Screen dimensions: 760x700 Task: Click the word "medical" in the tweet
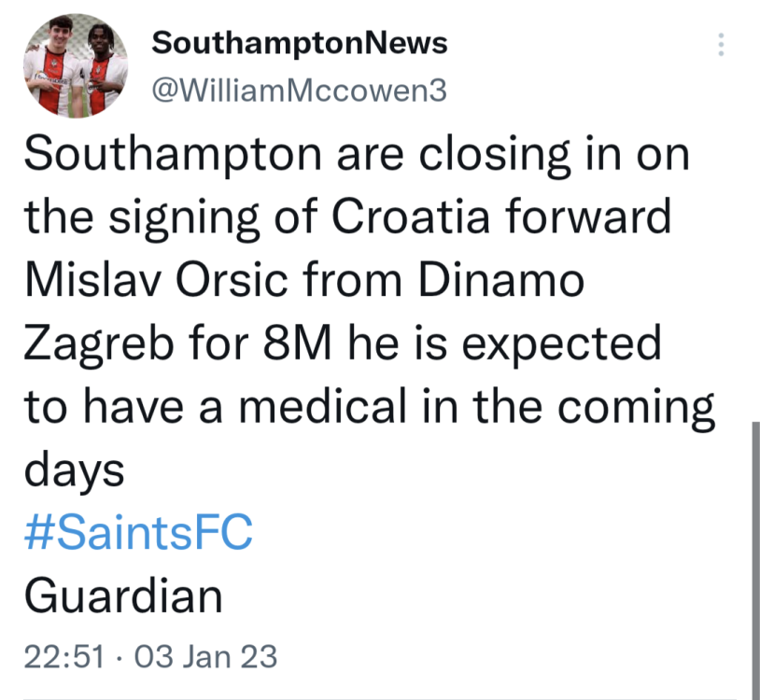(294, 407)
